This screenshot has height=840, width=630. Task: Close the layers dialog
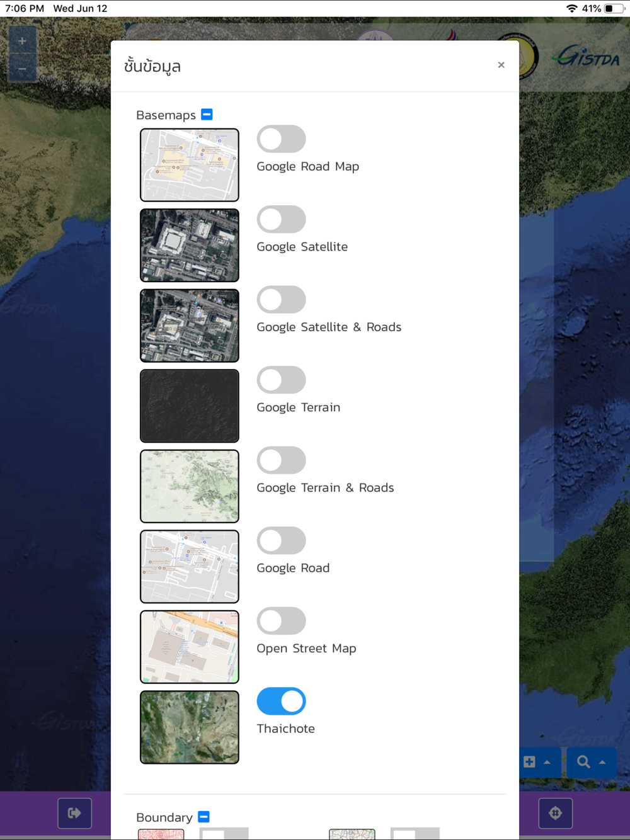pos(501,65)
